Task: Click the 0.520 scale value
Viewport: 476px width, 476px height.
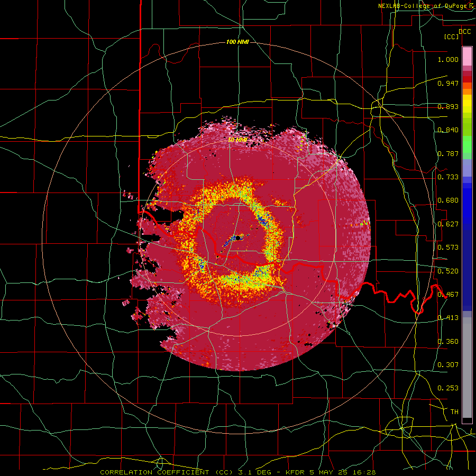Action: [448, 271]
